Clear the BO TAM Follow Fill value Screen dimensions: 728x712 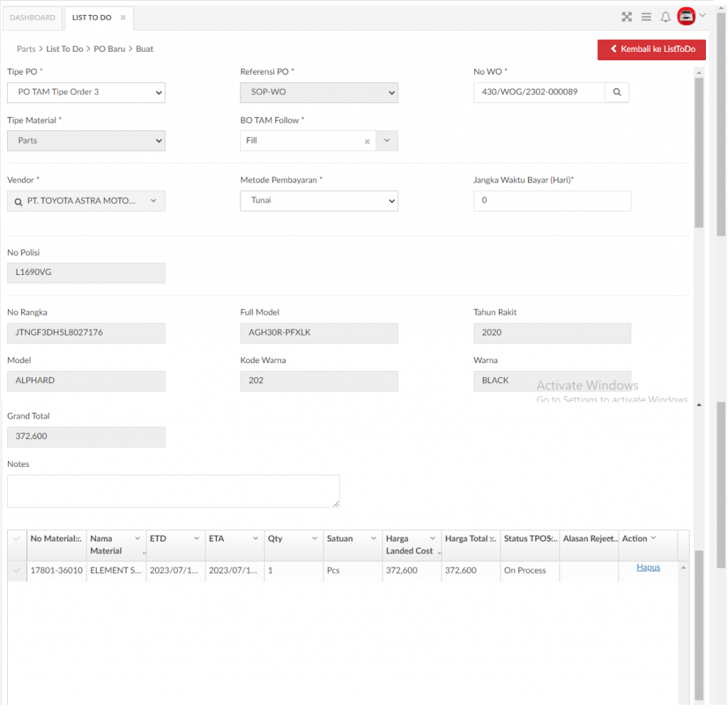(367, 141)
